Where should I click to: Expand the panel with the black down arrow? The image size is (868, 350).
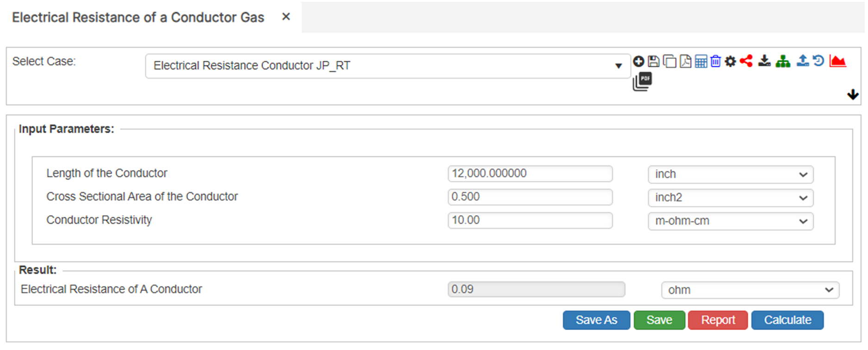853,95
